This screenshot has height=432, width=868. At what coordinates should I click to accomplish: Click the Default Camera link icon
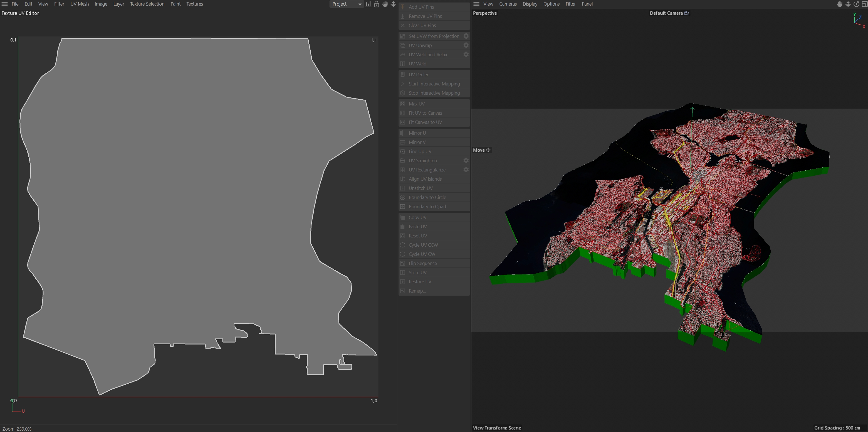tap(686, 13)
